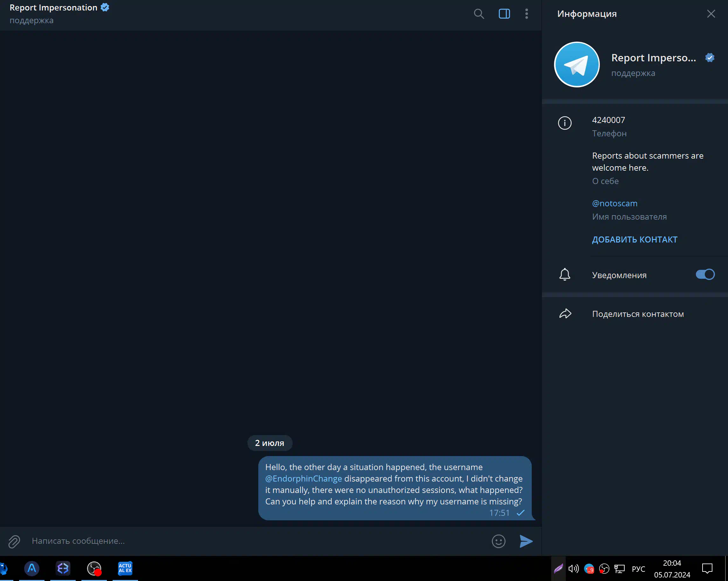The image size is (728, 581).
Task: Click the bell notifications icon
Action: (x=565, y=275)
